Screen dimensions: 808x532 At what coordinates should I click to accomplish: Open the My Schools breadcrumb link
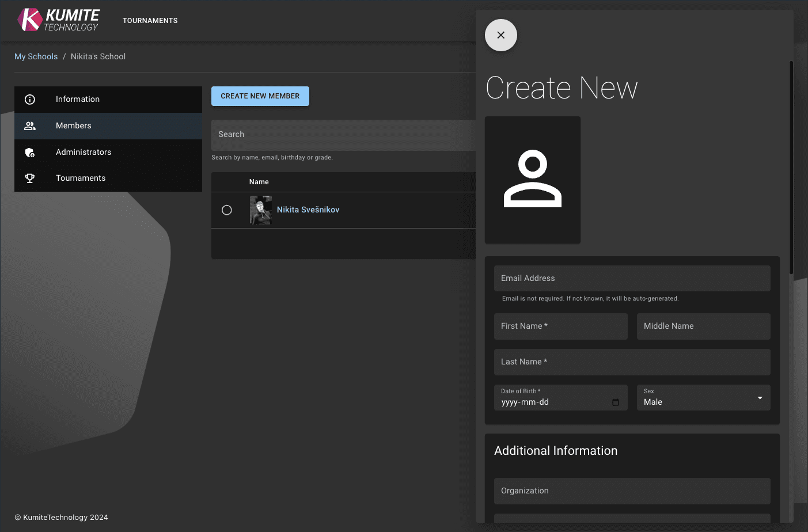point(36,56)
